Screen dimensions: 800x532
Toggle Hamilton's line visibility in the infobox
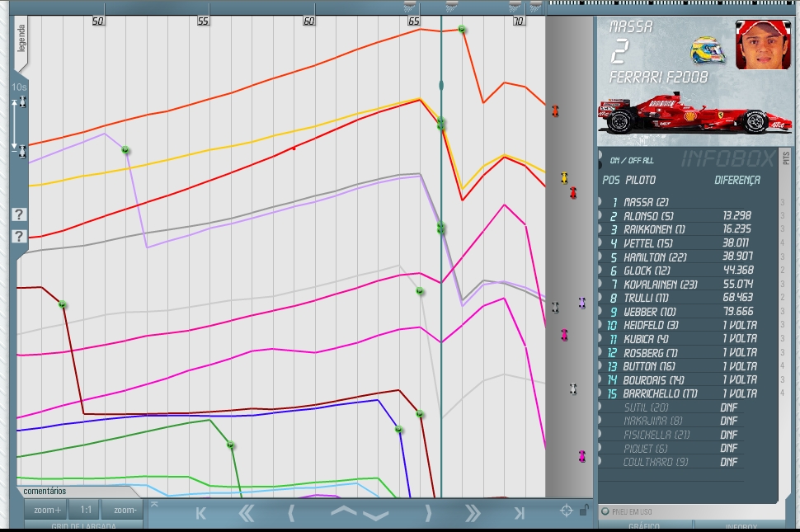[601, 257]
